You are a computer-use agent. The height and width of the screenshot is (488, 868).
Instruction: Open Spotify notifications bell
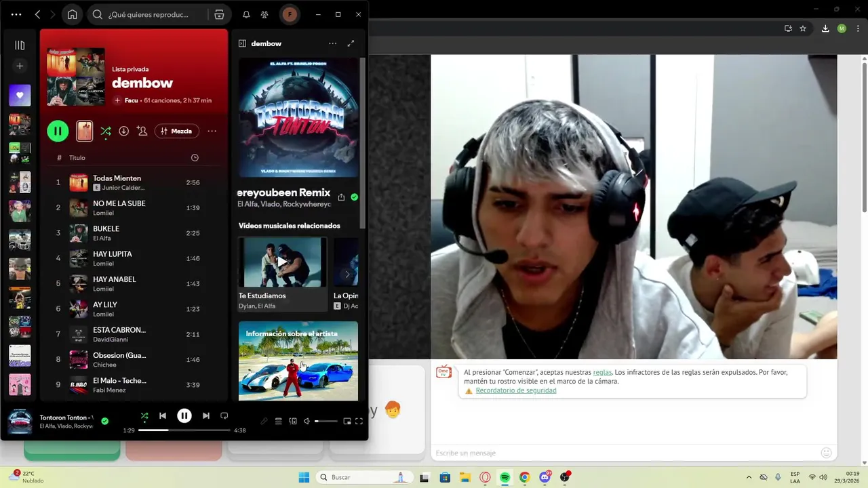click(246, 14)
